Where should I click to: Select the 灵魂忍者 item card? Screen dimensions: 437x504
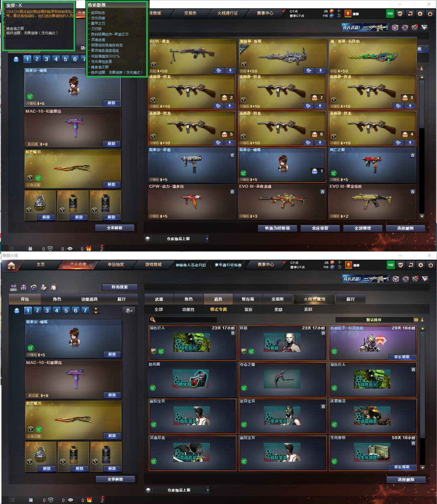pos(192,453)
